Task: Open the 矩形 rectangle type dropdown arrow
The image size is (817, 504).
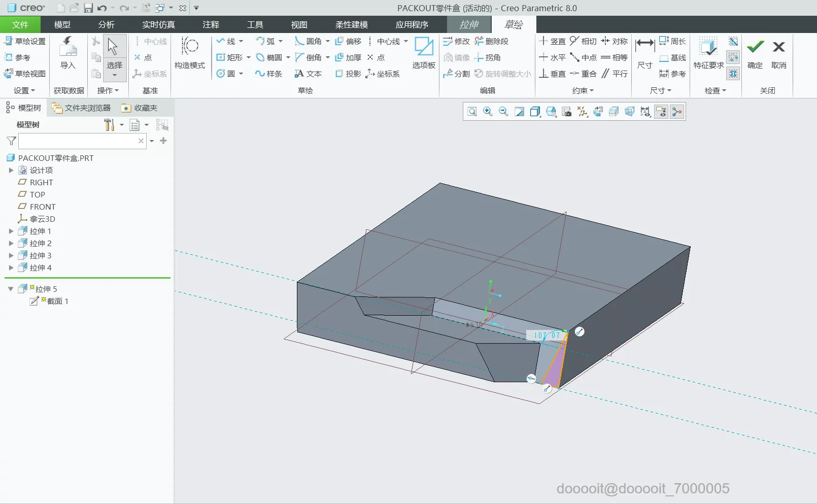Action: [249, 58]
